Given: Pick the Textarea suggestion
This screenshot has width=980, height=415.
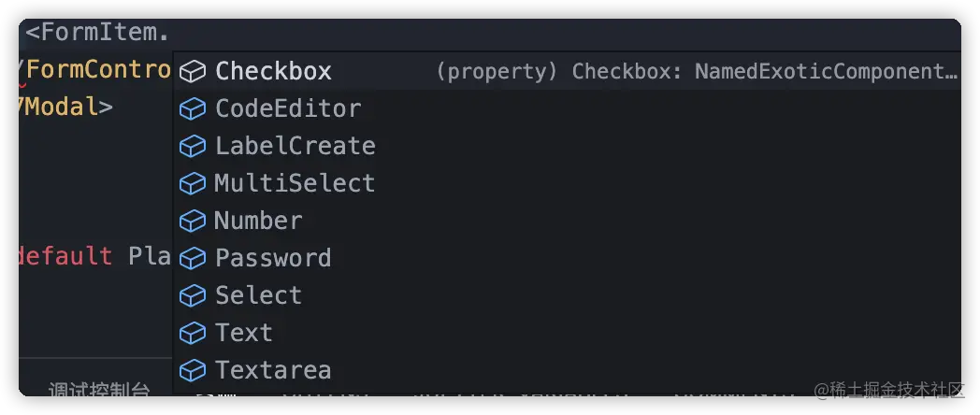Looking at the screenshot, I should (273, 371).
